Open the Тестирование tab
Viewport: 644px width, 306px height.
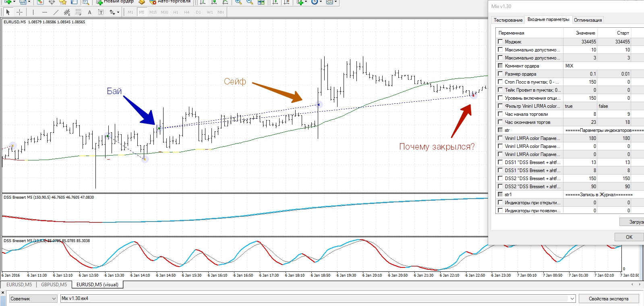tap(508, 20)
